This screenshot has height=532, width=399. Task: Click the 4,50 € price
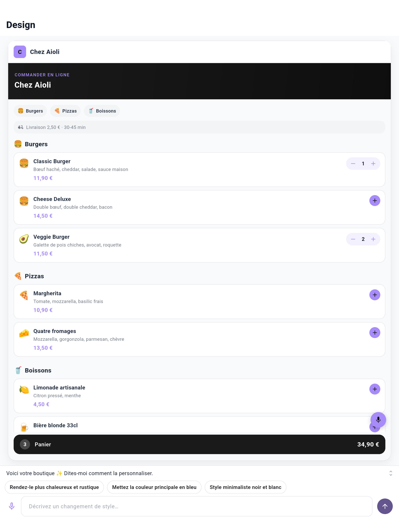pyautogui.click(x=41, y=404)
